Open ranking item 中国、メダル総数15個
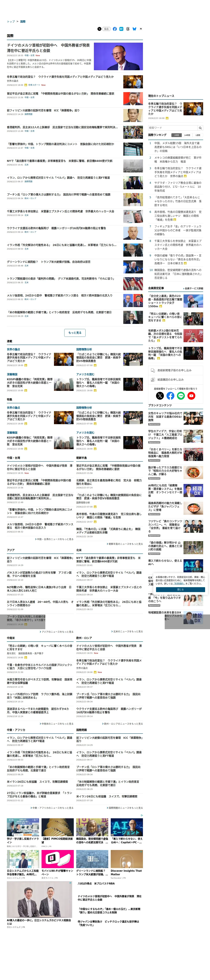The image size is (210, 980). [178, 147]
